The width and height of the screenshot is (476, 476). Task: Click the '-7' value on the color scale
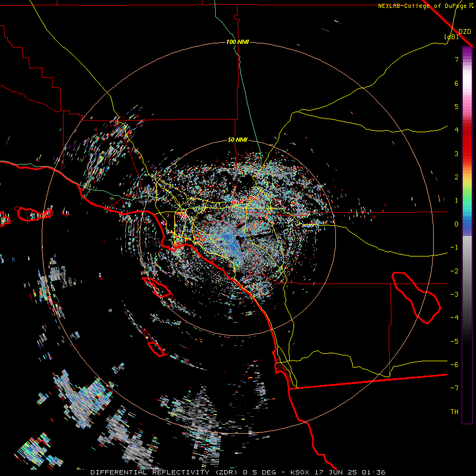[454, 388]
